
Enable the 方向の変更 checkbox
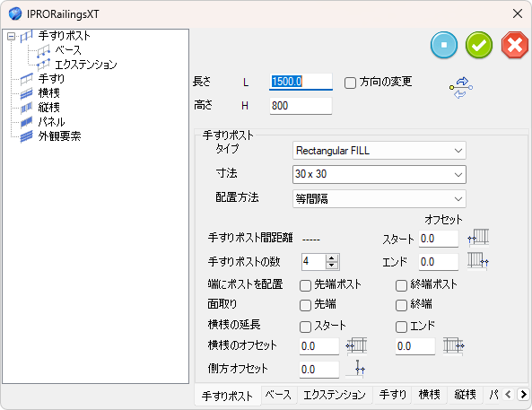350,83
